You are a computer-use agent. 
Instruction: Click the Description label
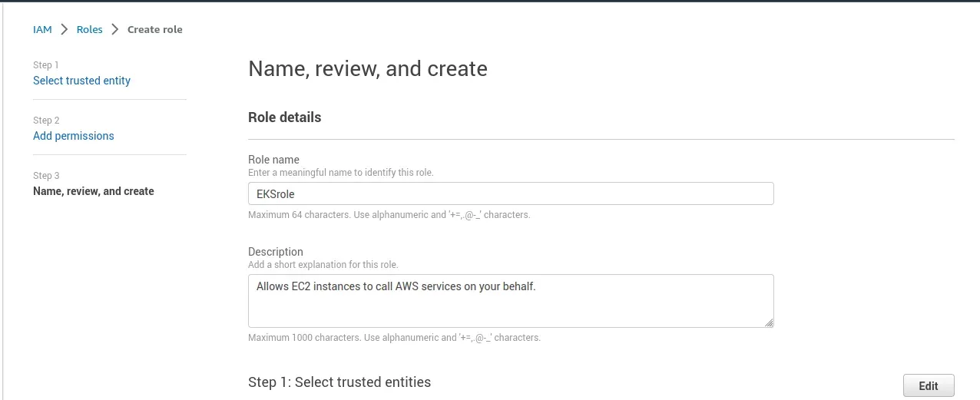(275, 252)
